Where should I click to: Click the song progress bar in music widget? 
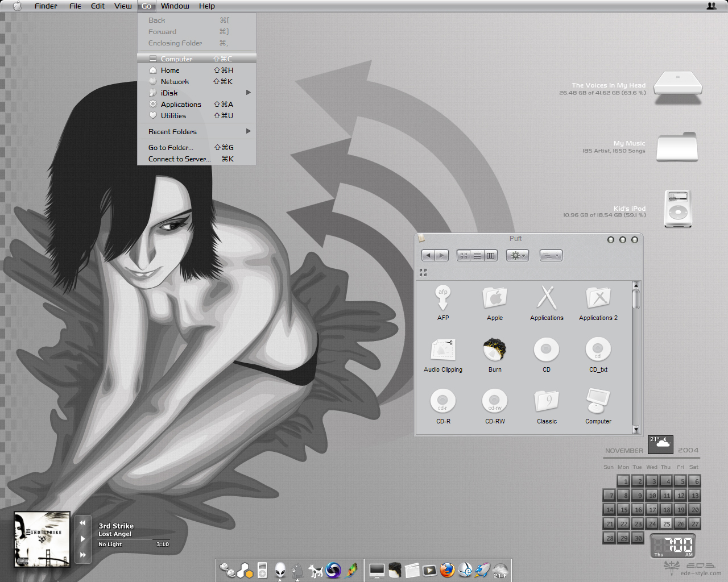point(134,539)
